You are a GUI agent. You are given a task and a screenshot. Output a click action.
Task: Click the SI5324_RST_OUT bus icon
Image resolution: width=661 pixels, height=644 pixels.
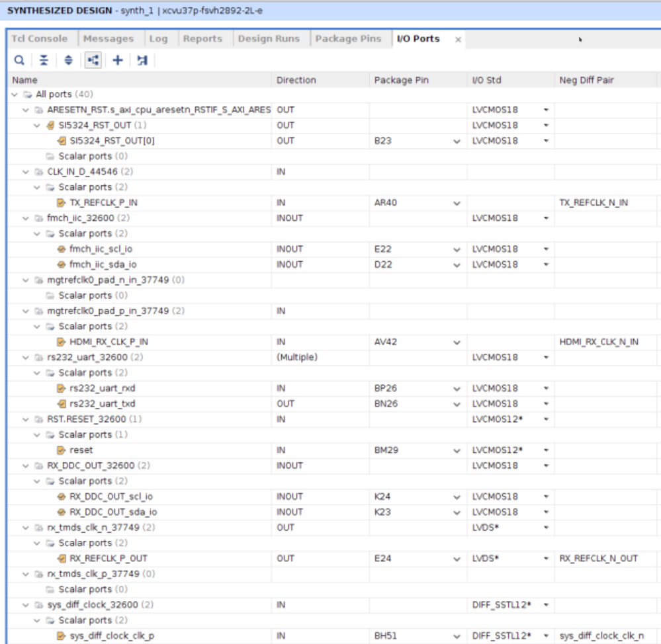coord(50,125)
